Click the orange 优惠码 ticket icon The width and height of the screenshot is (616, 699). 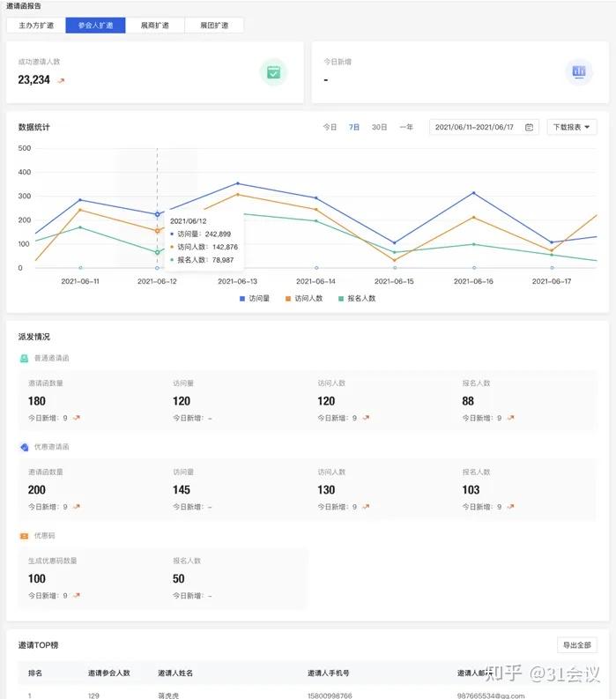(x=24, y=535)
